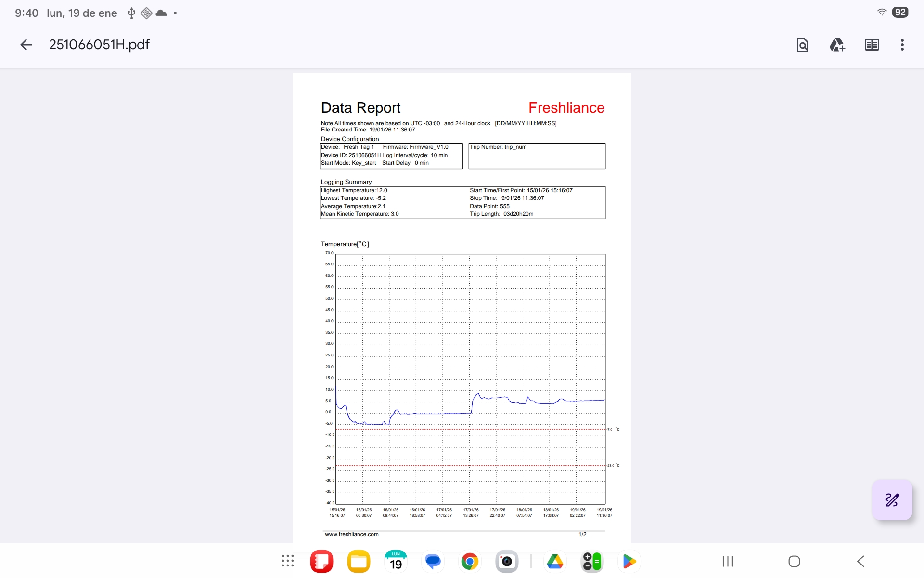This screenshot has width=924, height=578.
Task: Tap the system back navigation chevron
Action: point(860,561)
